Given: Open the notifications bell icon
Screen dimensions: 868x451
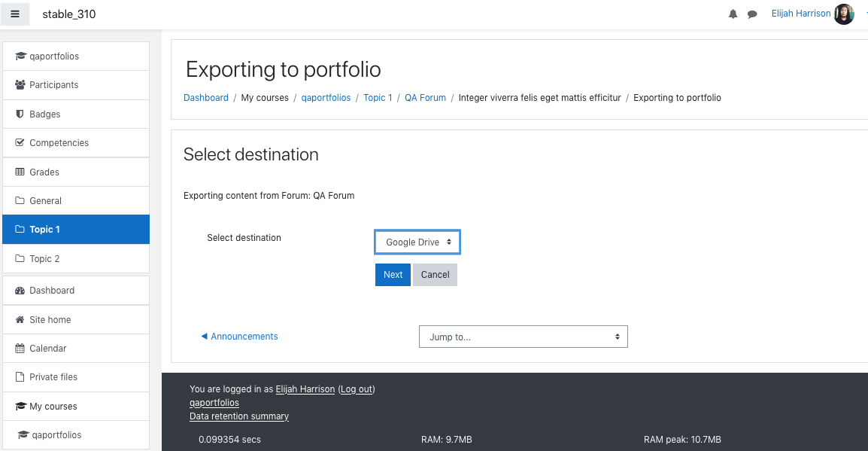Looking at the screenshot, I should pos(733,14).
